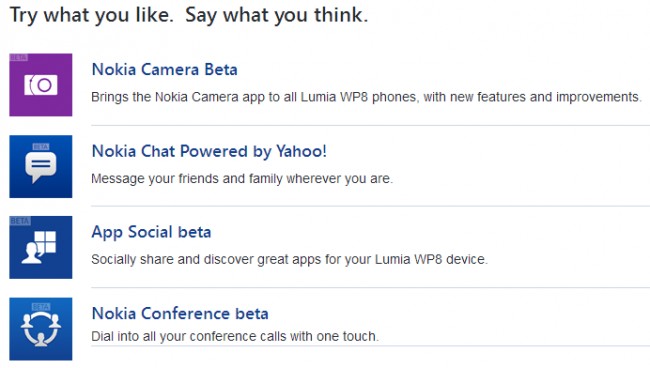Click the BETA badge on Conference tile
The width and height of the screenshot is (650, 368).
[x=41, y=307]
